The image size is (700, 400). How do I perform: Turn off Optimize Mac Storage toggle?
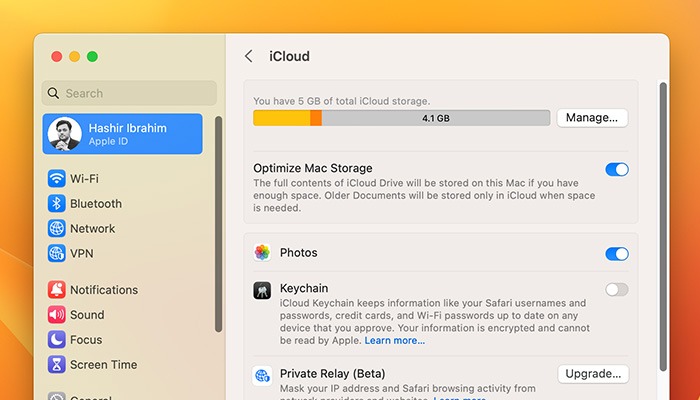pos(617,170)
